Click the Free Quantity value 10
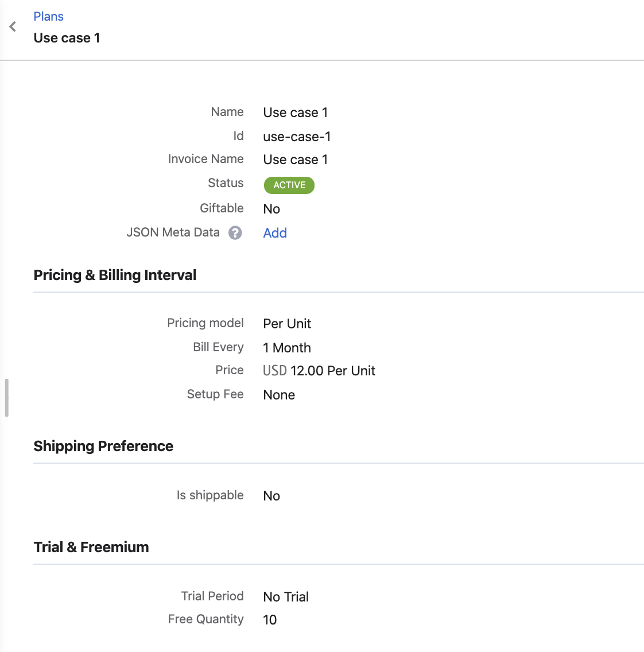This screenshot has height=652, width=644. coord(270,620)
